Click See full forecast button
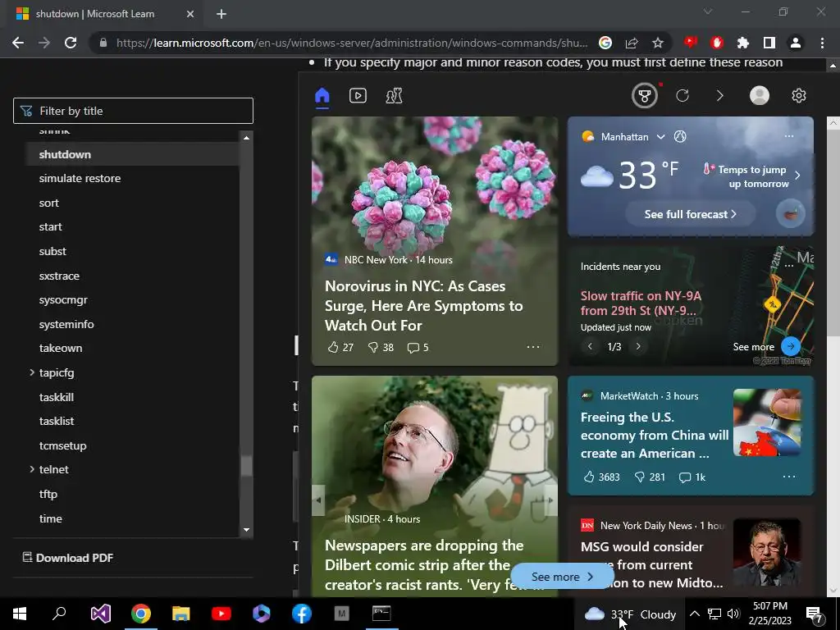 [690, 214]
